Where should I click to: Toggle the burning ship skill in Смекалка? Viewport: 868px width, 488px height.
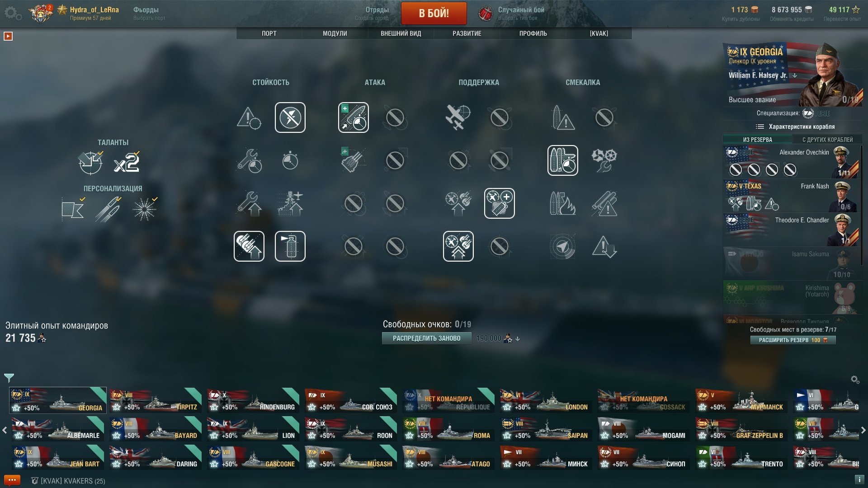coord(562,203)
